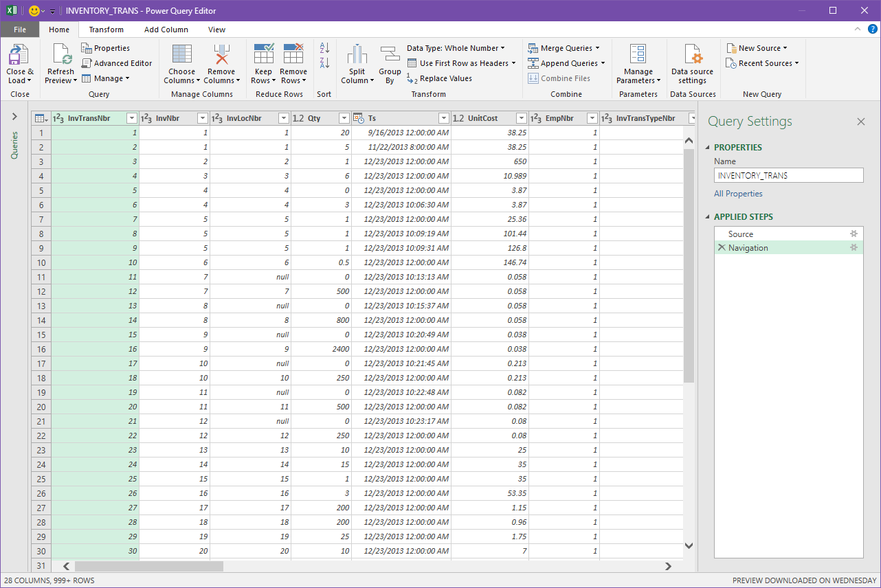Collapse the Applied Steps section
Viewport: 881px width, 588px height.
click(x=709, y=217)
